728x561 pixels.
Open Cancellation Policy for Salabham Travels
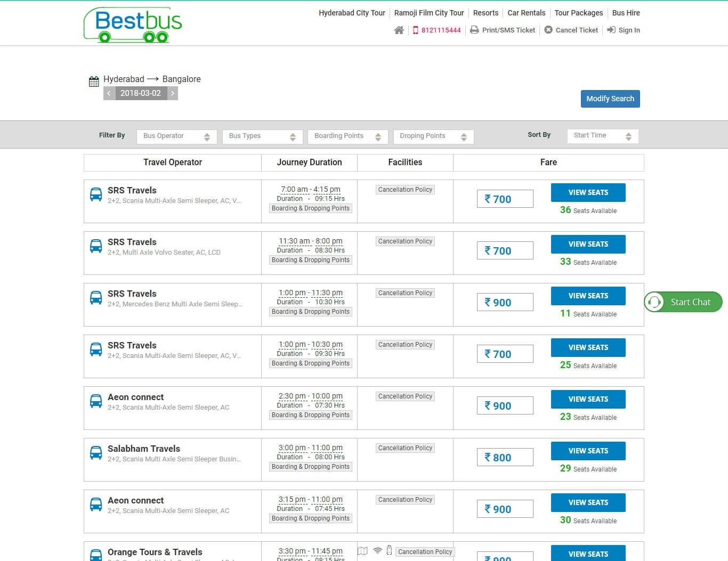click(405, 448)
